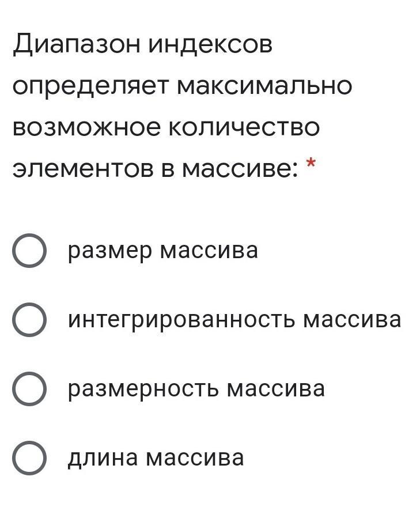Click the question line "Диапазон индексов"
The image size is (420, 518).
click(143, 44)
